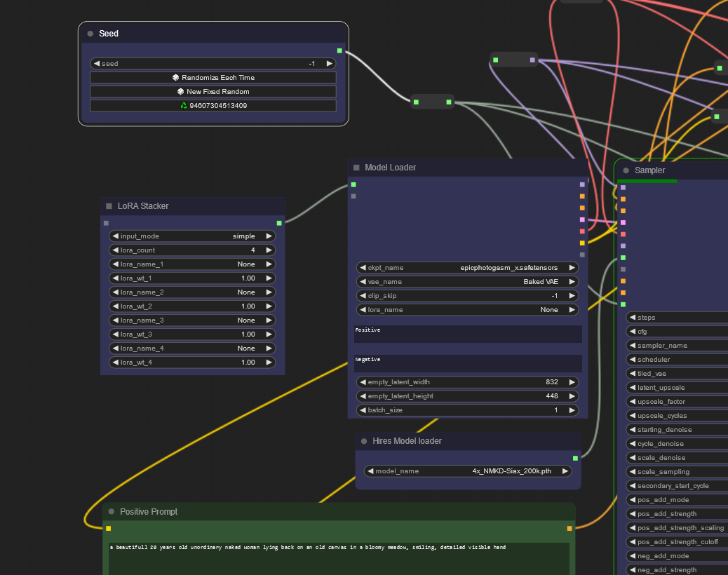Click Model Loader's yellow output port
This screenshot has height=575, width=728.
[x=582, y=243]
